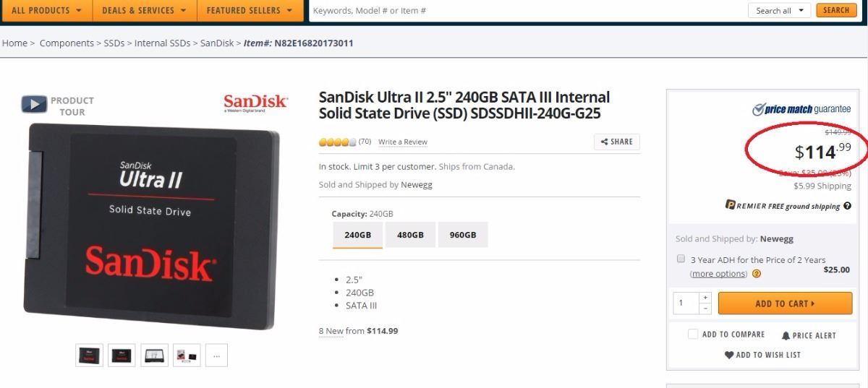Click the Price Alert bell icon
This screenshot has height=388, width=868.
click(786, 335)
